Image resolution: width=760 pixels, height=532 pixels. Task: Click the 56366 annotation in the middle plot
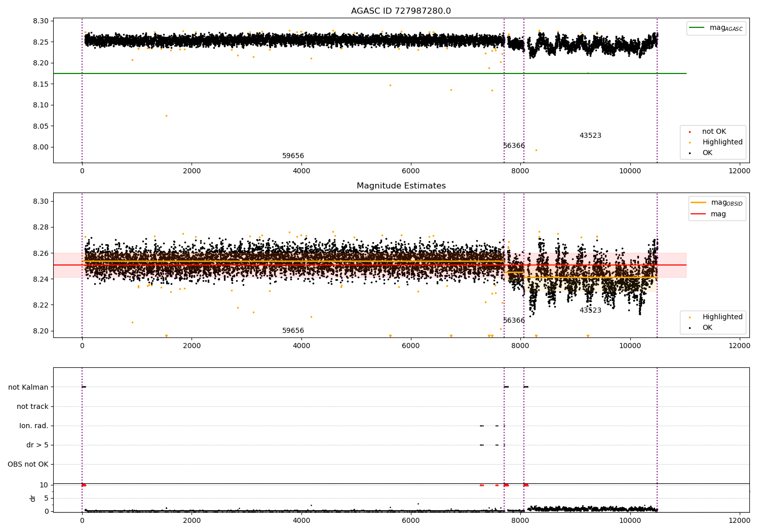tap(514, 321)
